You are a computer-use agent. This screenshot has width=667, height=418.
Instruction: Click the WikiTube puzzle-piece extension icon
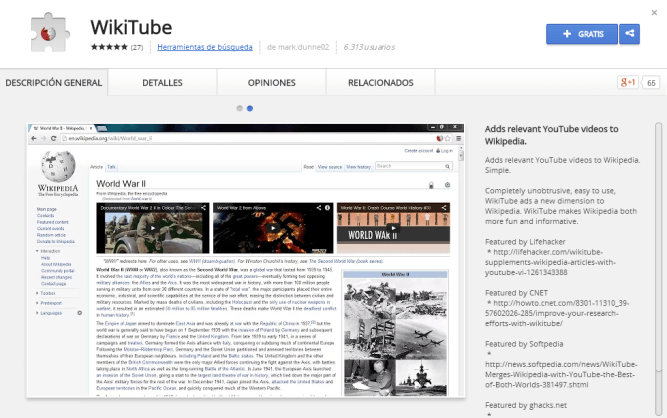(x=50, y=33)
